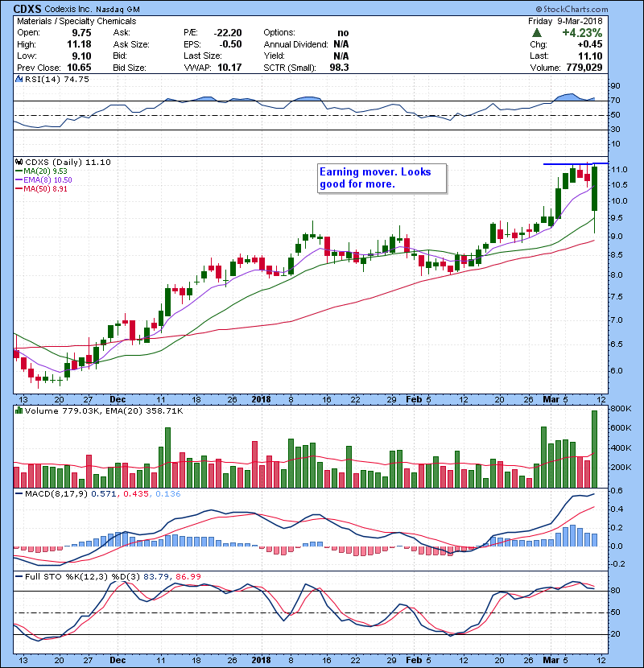The image size is (644, 668).
Task: Click the candlestick icon beside CDXS (Daily)
Action: 19,163
